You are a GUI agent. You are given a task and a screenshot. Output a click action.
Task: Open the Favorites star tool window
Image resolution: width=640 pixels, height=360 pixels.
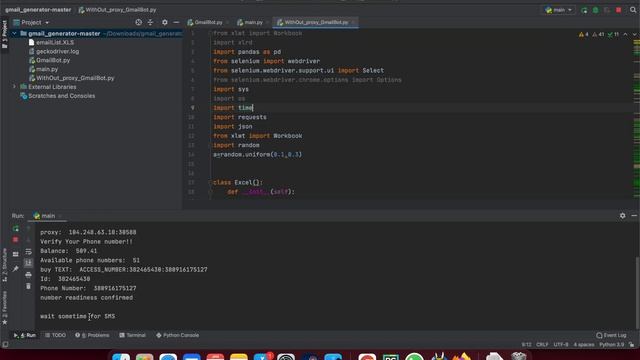[x=4, y=309]
